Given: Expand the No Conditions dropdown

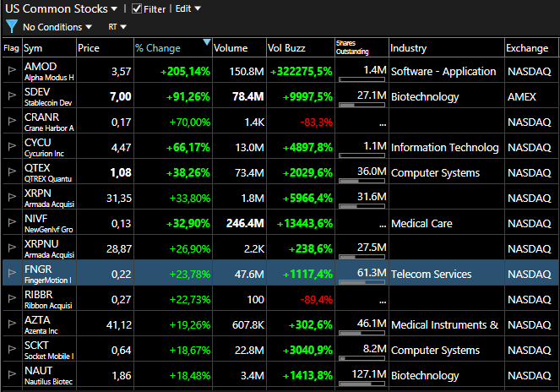Looking at the screenshot, I should pyautogui.click(x=57, y=27).
